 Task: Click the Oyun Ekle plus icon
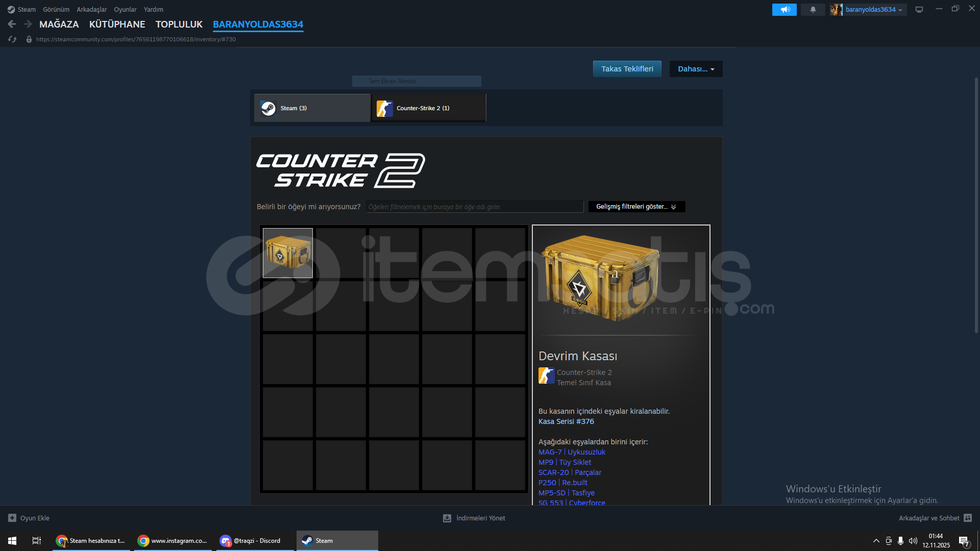12,518
